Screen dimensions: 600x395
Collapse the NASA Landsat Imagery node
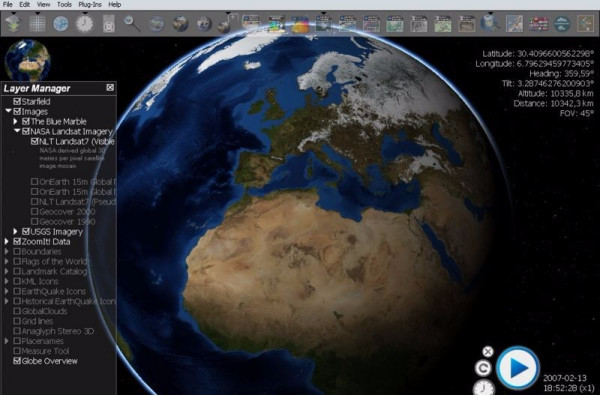point(17,131)
